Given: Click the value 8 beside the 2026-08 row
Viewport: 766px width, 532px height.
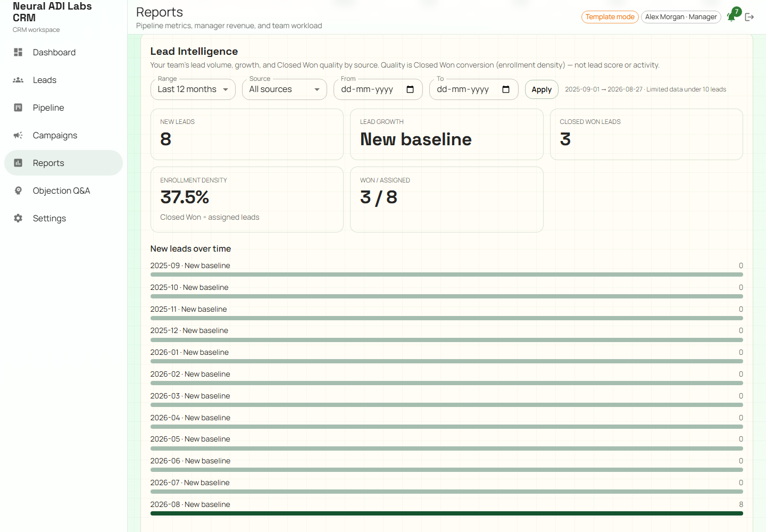Looking at the screenshot, I should coord(741,504).
